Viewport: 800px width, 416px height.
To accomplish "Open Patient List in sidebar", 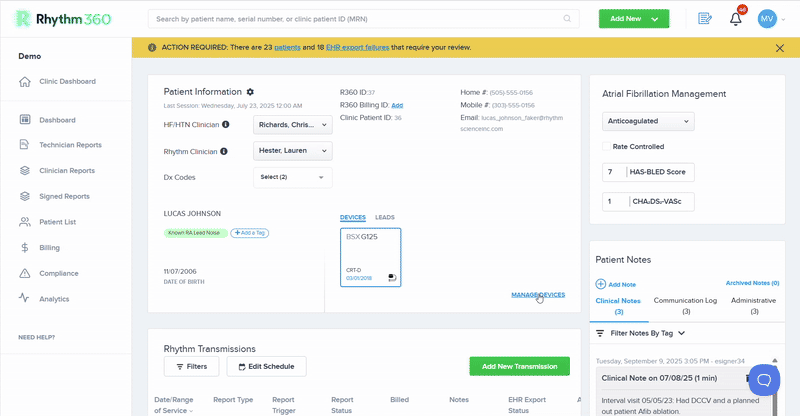I will click(58, 222).
